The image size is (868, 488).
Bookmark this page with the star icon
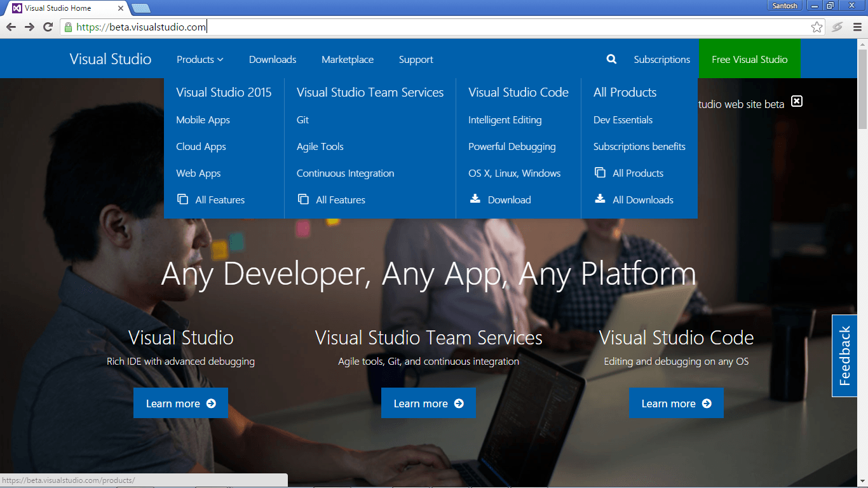point(817,27)
